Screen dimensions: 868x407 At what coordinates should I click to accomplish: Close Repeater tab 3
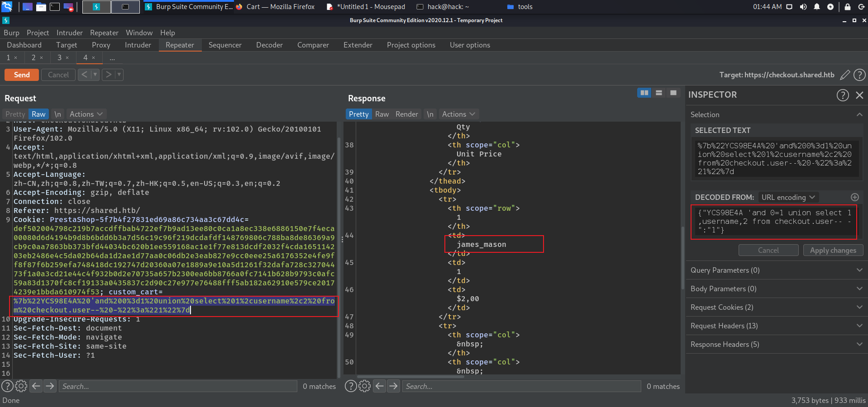click(x=67, y=58)
